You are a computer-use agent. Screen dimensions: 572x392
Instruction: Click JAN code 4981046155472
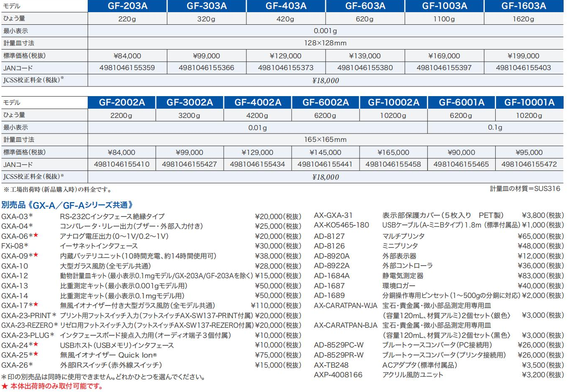click(x=529, y=164)
